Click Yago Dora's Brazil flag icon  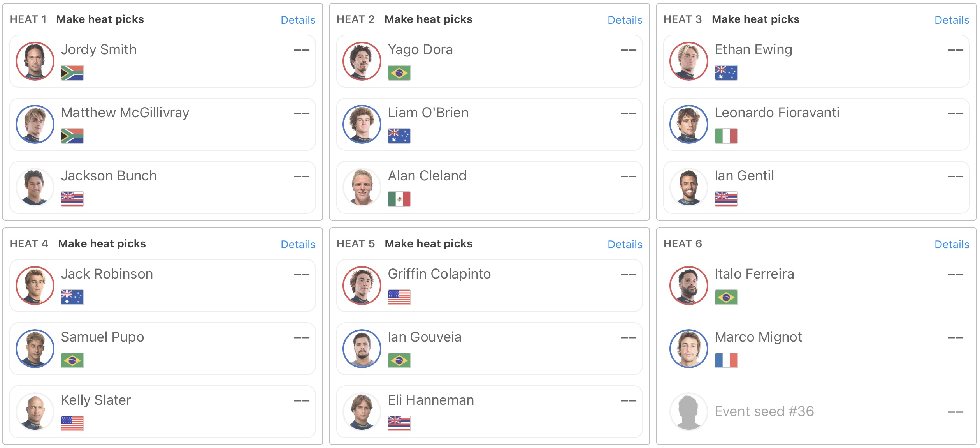coord(399,73)
